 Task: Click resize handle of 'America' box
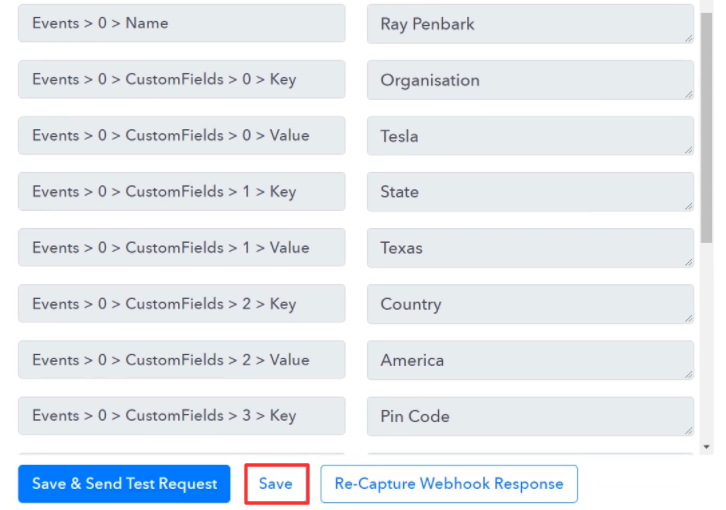(688, 375)
